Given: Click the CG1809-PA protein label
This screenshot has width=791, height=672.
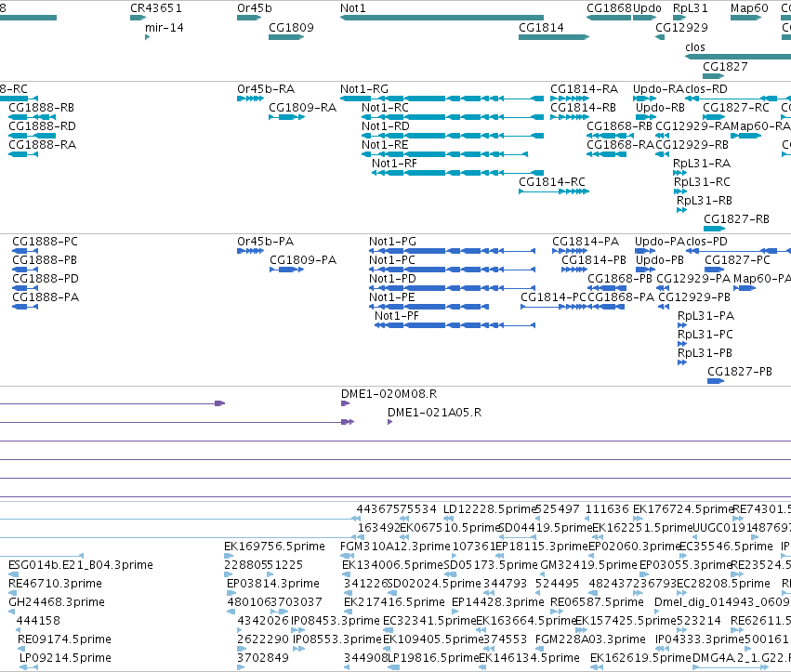Looking at the screenshot, I should (x=303, y=260).
